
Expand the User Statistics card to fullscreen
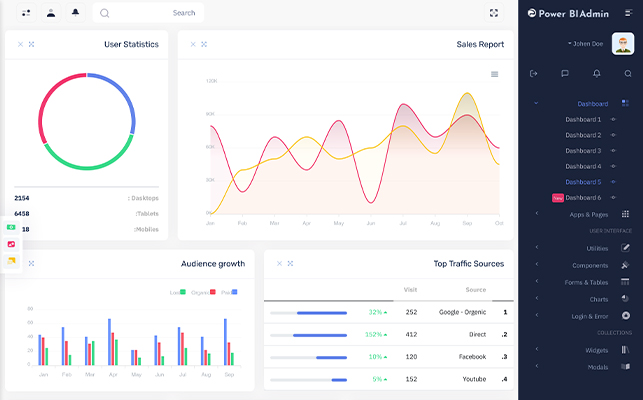coord(31,44)
